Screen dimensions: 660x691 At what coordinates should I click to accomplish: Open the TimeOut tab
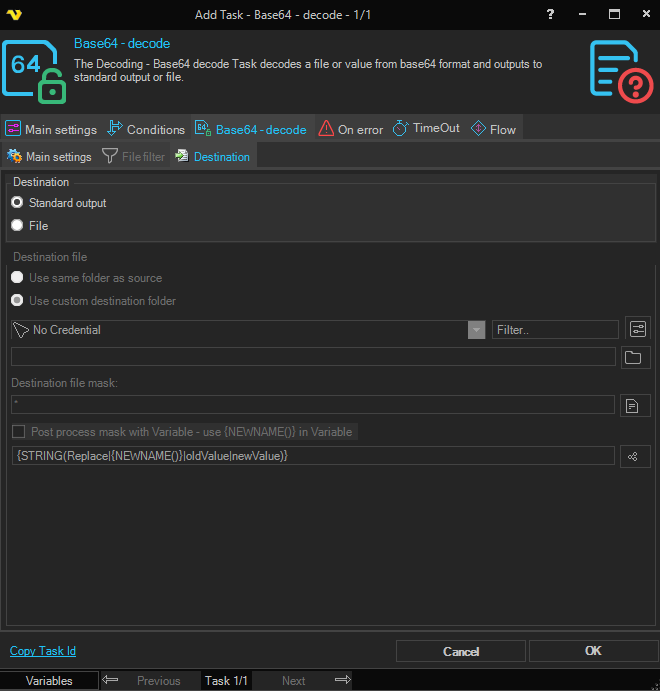(x=427, y=129)
